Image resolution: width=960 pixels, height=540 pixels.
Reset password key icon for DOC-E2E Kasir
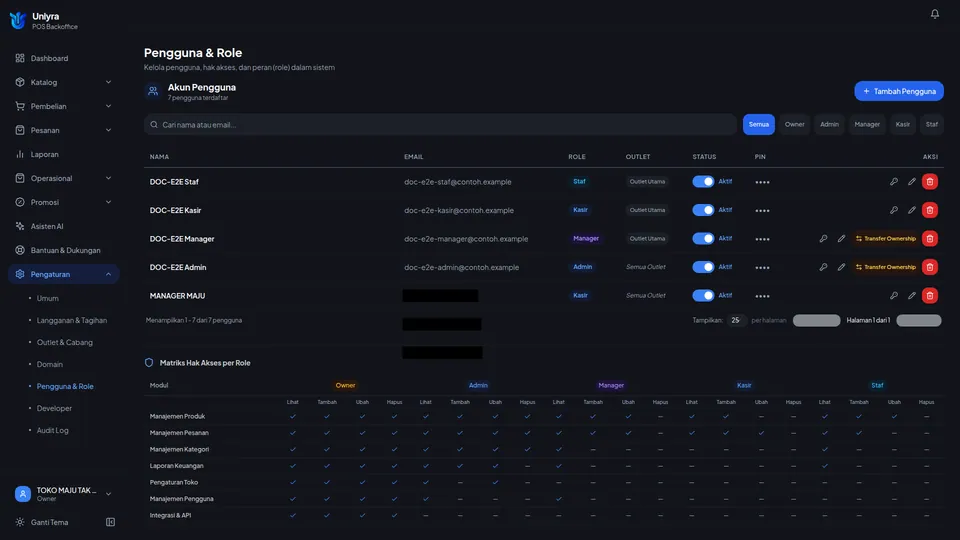click(894, 210)
